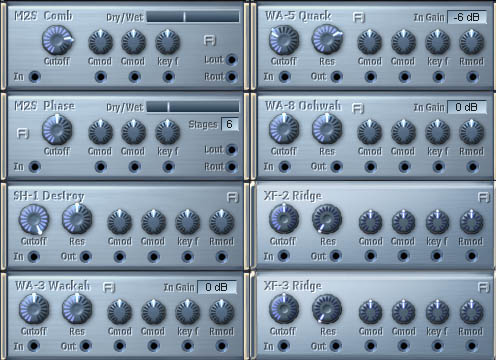Open the WA-8 Oohwah In Gain field
The width and height of the screenshot is (496, 360).
coord(467,107)
